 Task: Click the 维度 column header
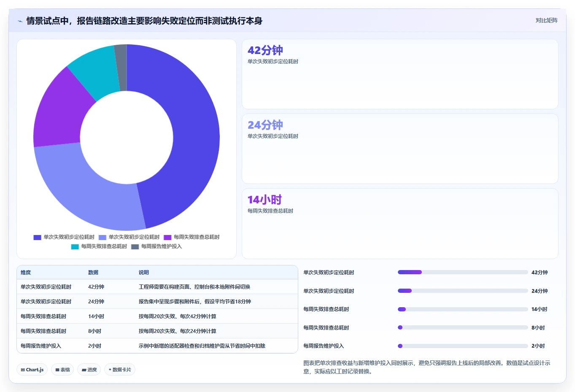26,273
